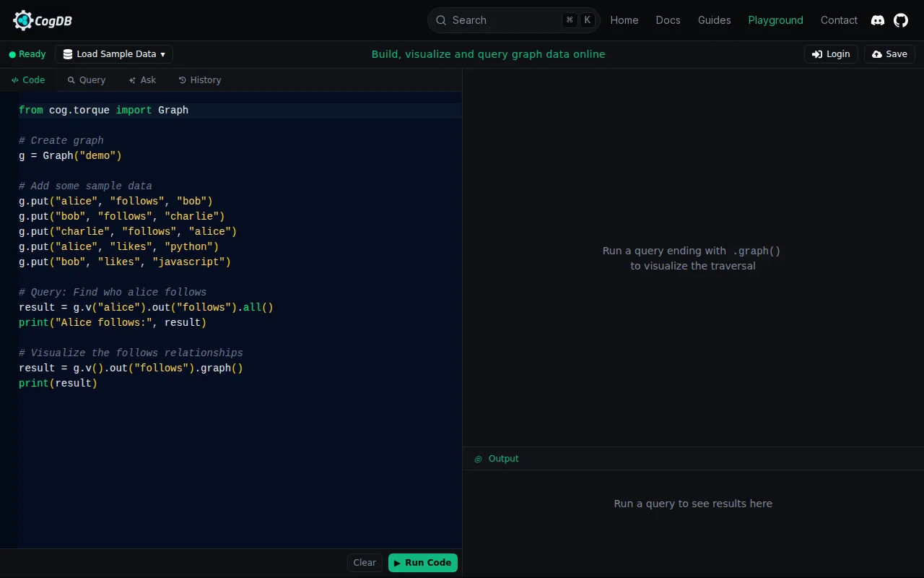Focus the Search input field

coord(513,20)
